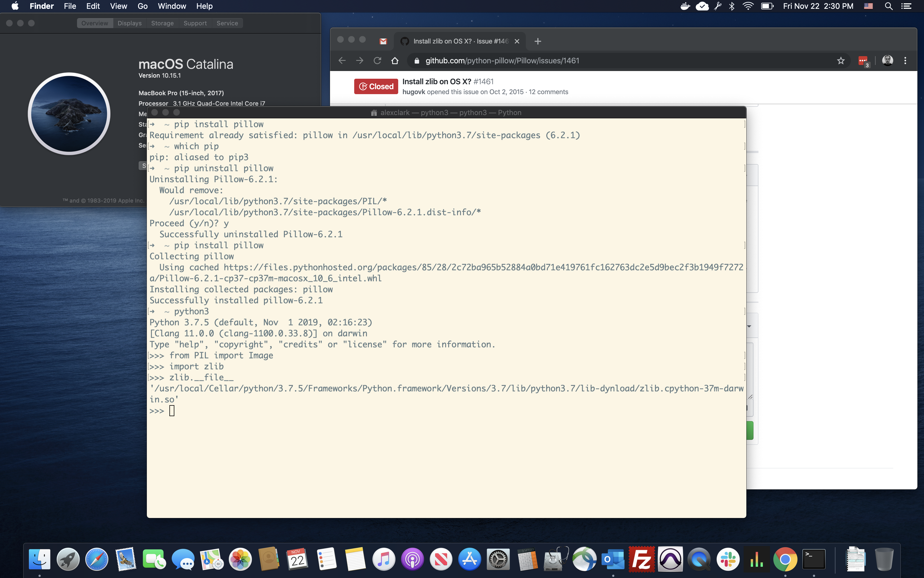Viewport: 924px width, 578px height.
Task: Click the Terminal title bar 'alexclark — python3'
Action: (446, 112)
